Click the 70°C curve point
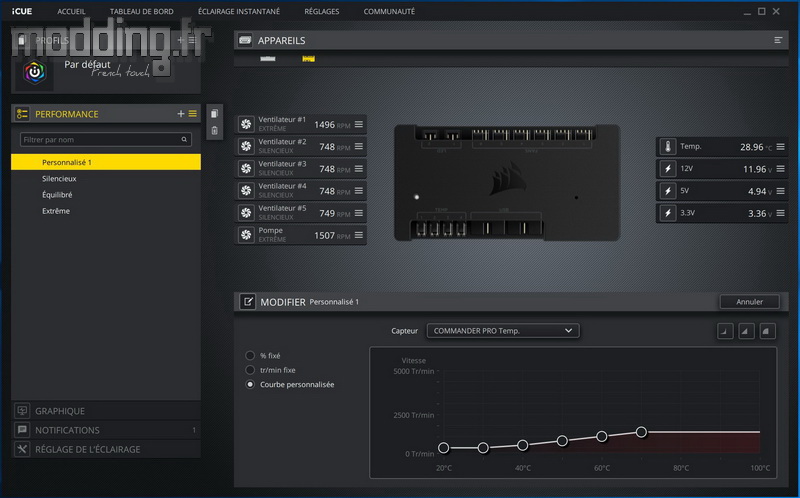 point(641,432)
